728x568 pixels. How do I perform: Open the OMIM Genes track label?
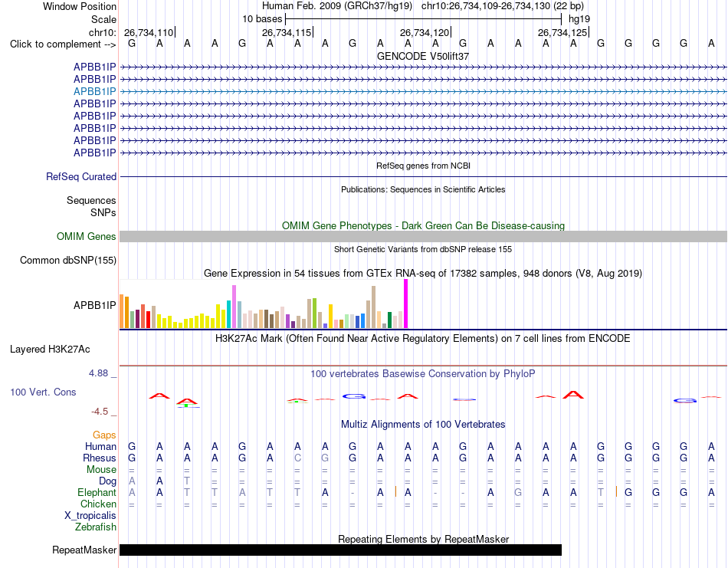pyautogui.click(x=87, y=236)
